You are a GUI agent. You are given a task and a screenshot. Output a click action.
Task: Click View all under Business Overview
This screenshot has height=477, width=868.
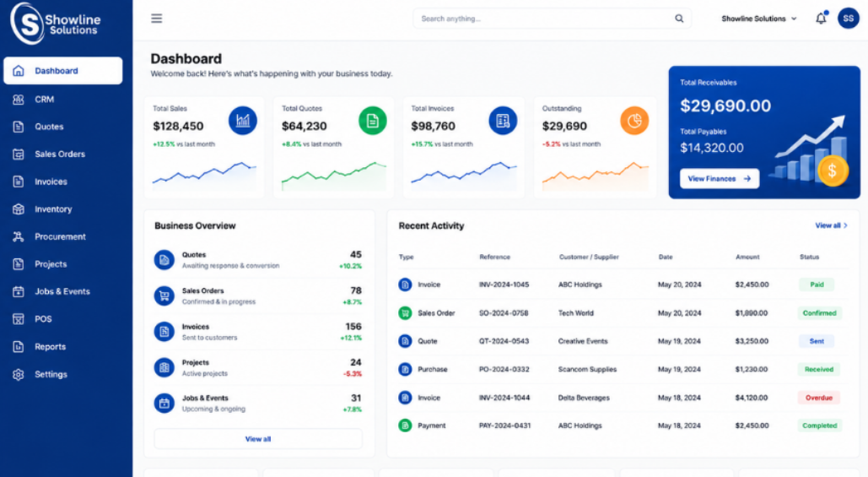coord(258,439)
